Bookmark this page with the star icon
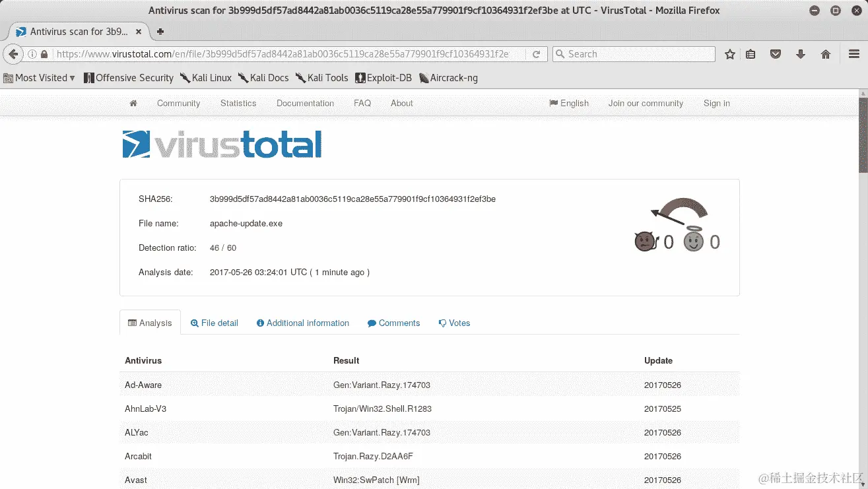This screenshot has height=489, width=868. click(x=729, y=54)
